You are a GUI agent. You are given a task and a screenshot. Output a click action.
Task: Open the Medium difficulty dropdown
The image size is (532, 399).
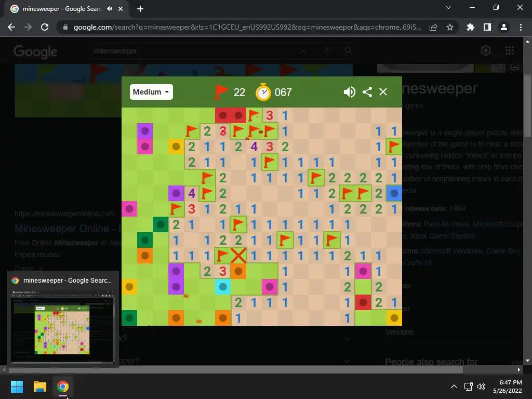point(151,92)
